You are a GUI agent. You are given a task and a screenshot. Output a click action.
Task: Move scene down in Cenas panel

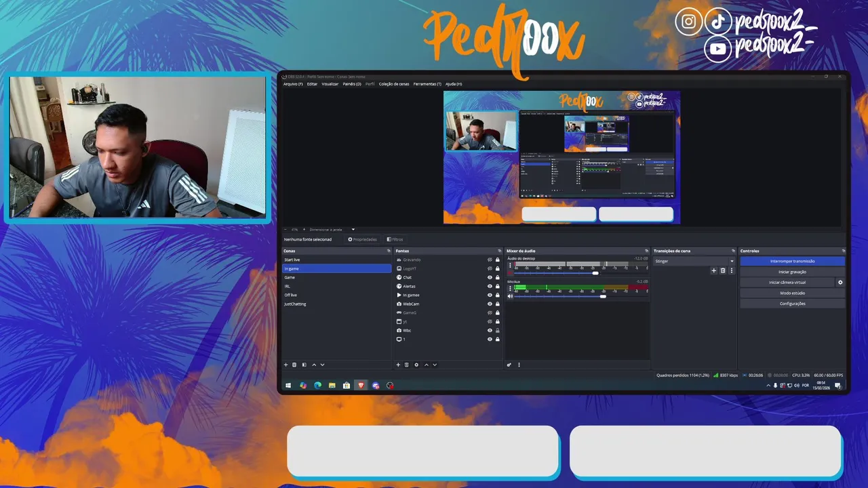tap(322, 365)
